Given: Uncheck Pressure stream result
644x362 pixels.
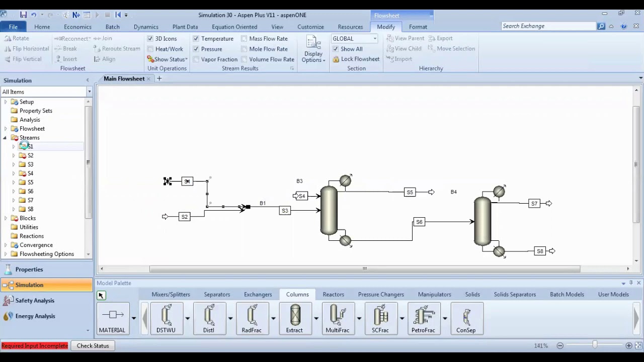Looking at the screenshot, I should click(x=196, y=49).
